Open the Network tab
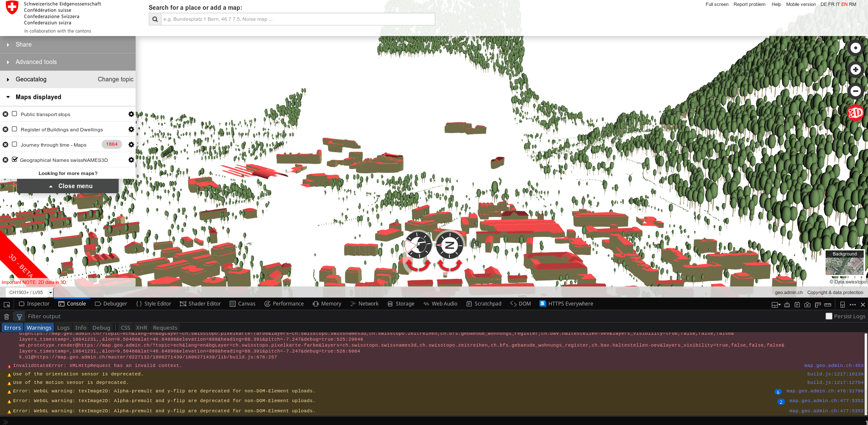This screenshot has width=868, height=425. pyautogui.click(x=364, y=304)
